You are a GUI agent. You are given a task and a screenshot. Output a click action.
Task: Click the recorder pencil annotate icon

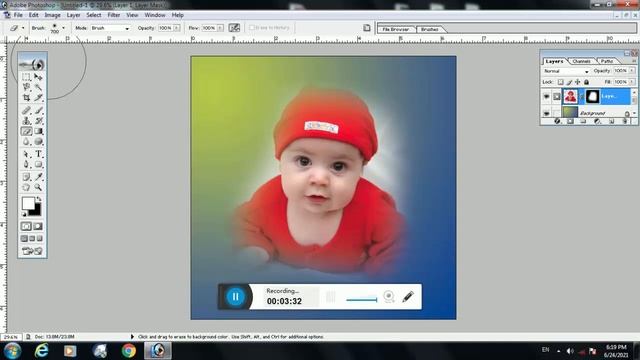click(x=408, y=297)
